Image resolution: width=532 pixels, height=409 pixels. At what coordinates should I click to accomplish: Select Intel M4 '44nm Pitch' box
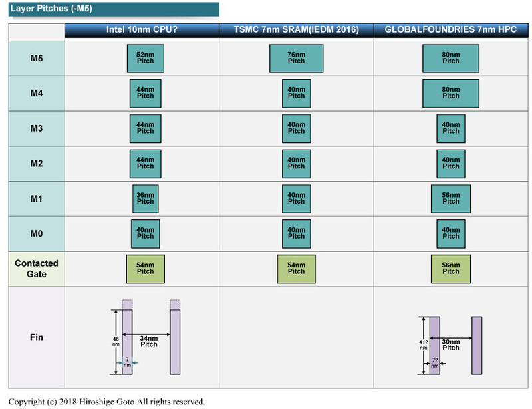[146, 93]
